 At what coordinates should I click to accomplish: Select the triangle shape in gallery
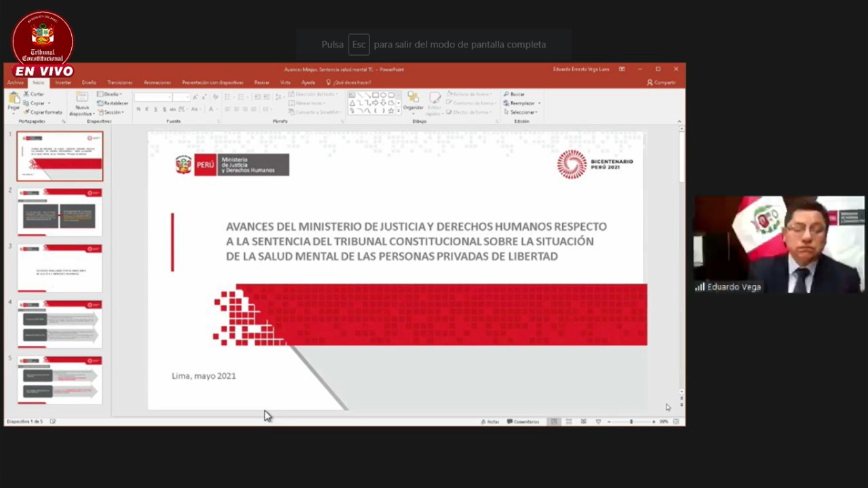click(x=352, y=102)
